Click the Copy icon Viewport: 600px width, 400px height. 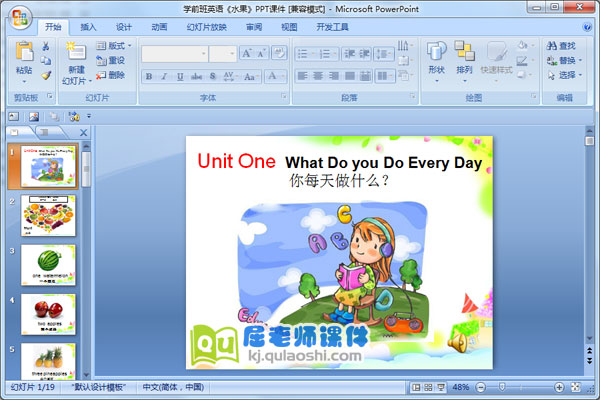pyautogui.click(x=46, y=60)
